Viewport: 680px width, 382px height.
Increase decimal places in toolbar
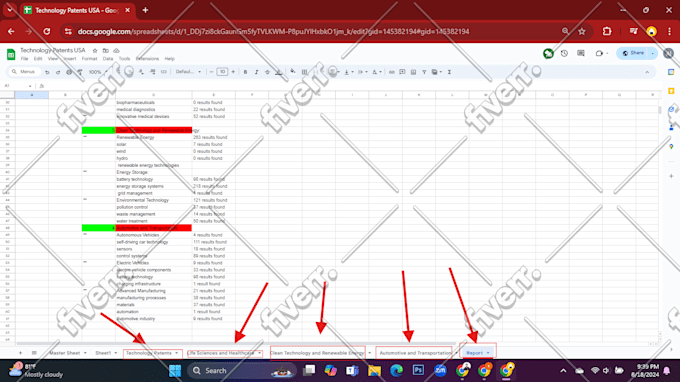[x=152, y=72]
